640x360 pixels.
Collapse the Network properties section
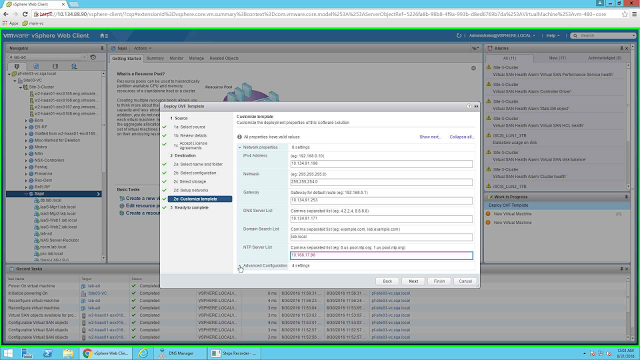[240, 147]
